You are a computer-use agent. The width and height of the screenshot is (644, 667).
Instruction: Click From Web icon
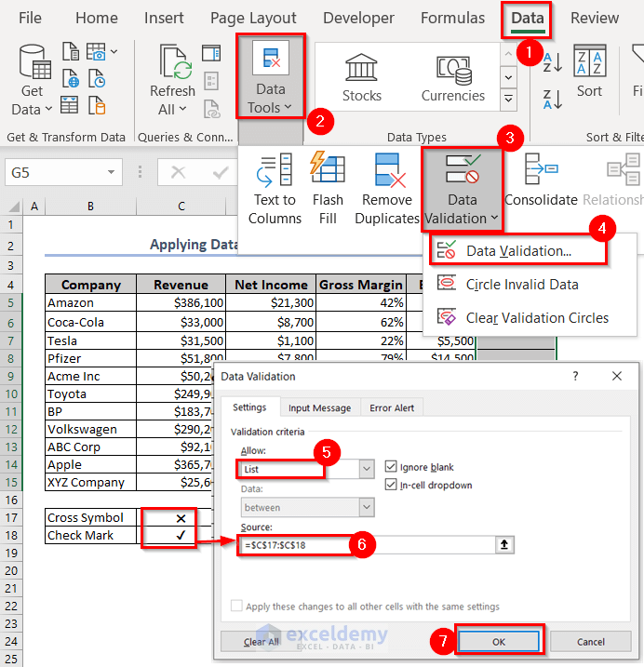tap(71, 79)
